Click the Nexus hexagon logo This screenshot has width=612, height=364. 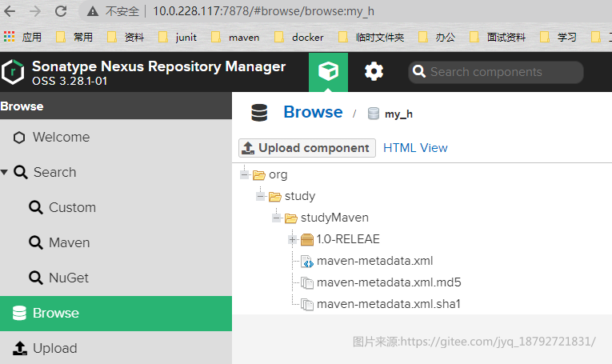[x=13, y=72]
